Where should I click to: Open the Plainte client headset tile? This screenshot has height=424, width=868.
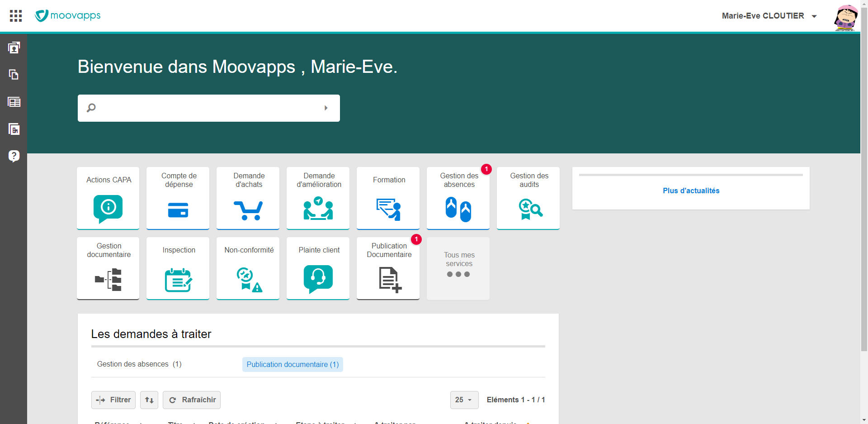click(x=318, y=268)
